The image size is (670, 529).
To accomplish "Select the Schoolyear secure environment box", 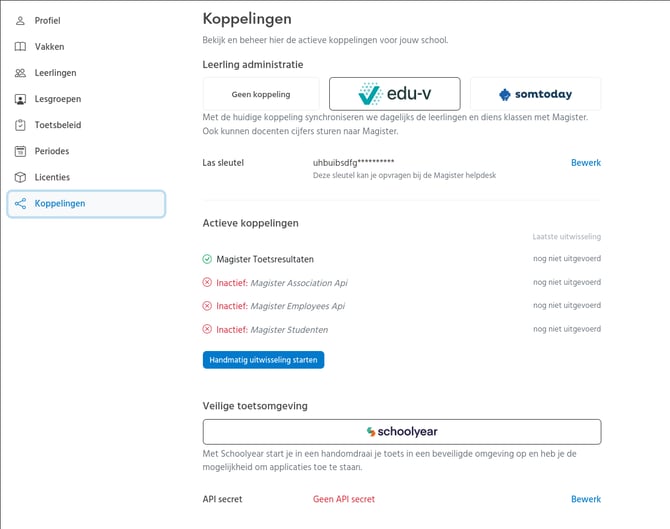I will [x=401, y=431].
